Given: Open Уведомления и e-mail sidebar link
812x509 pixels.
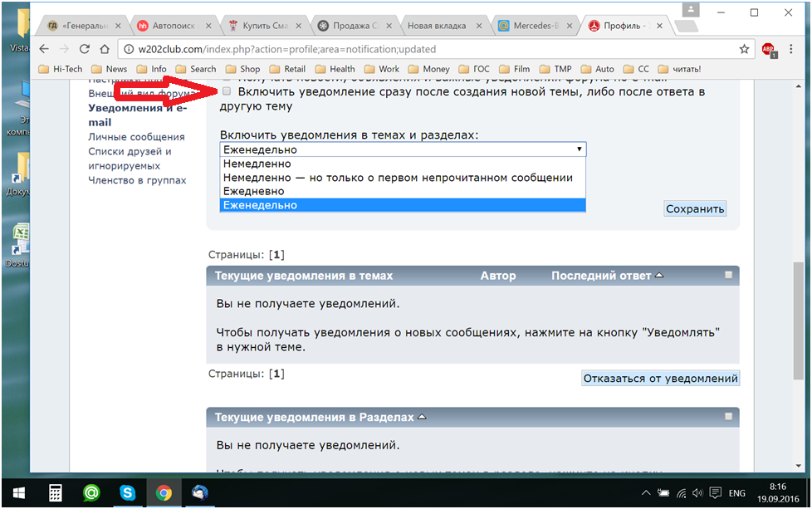Looking at the screenshot, I should click(x=137, y=115).
